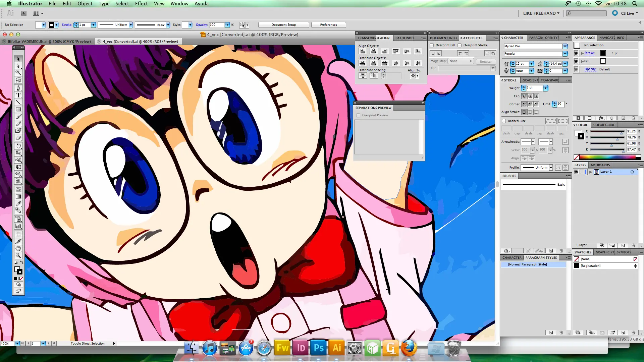Open Spotlight search in the menu bar

(x=635, y=4)
